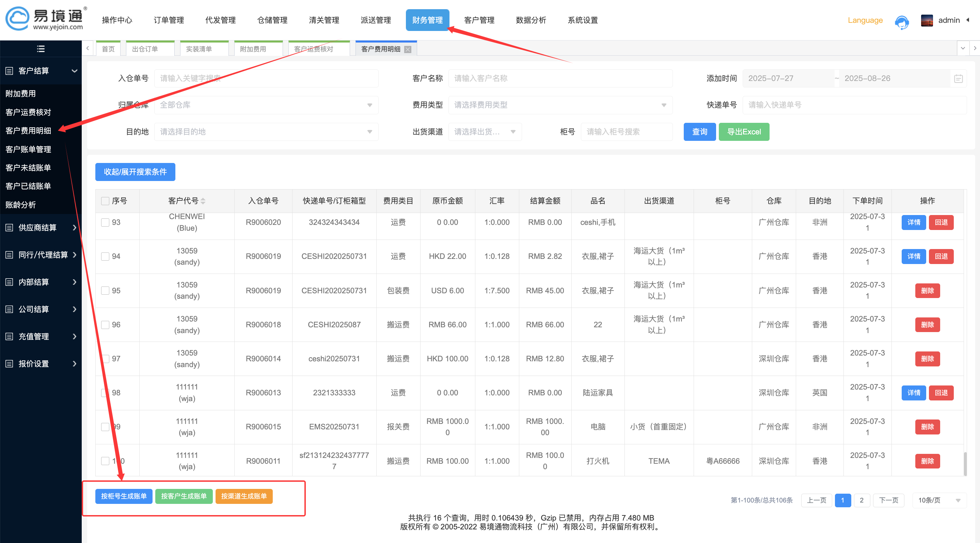Open 订单管理 top menu

coord(169,20)
